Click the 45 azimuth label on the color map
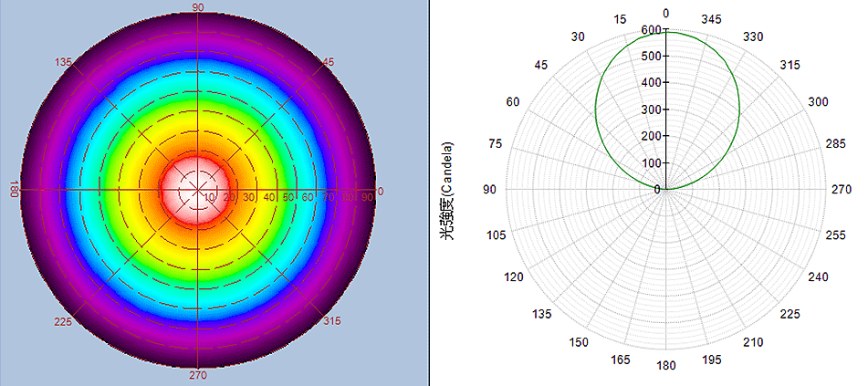Viewport: 868px width, 386px height. pos(329,62)
